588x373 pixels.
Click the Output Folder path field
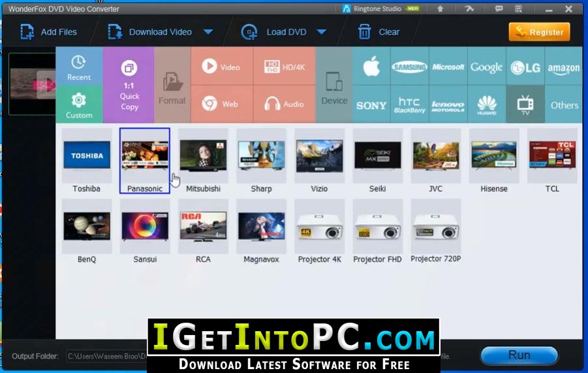pos(107,356)
